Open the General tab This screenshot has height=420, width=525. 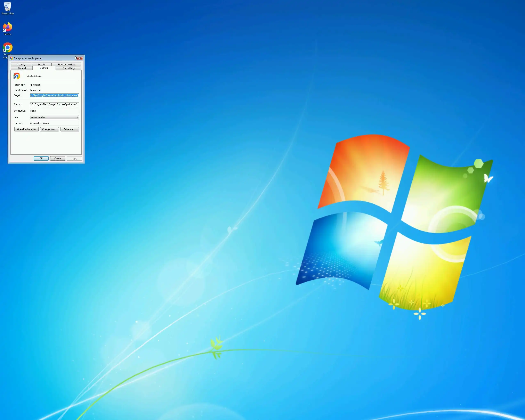(22, 68)
